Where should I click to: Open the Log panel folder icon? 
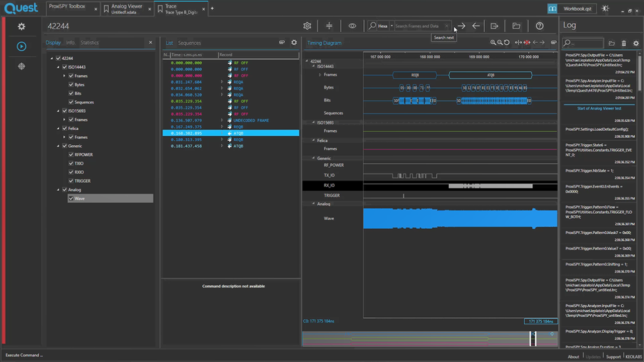(x=612, y=44)
